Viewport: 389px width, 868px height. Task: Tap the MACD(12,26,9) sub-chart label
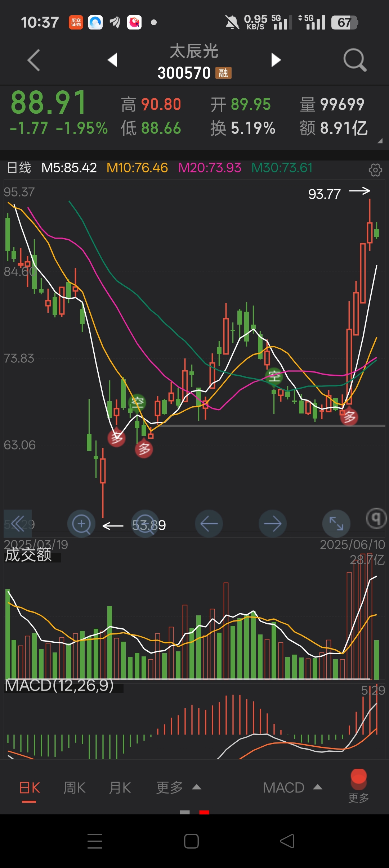click(x=59, y=686)
